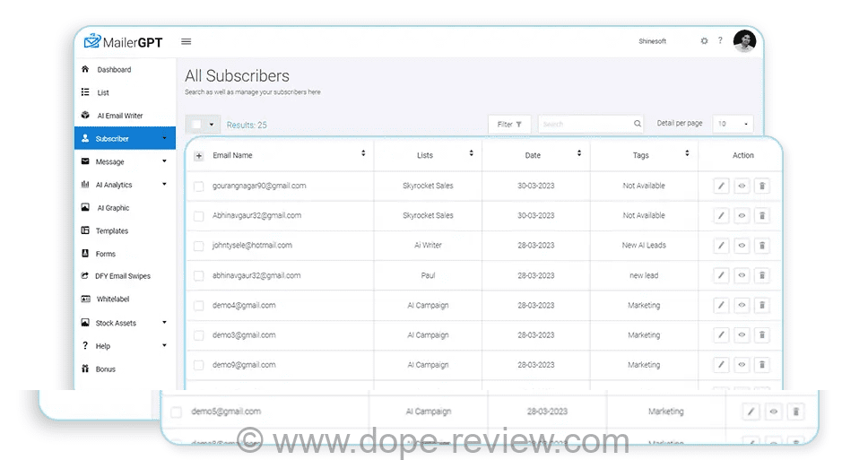Click edit pencil for gourangnagar90@gmail.com
This screenshot has height=460, width=868.
[x=721, y=186]
